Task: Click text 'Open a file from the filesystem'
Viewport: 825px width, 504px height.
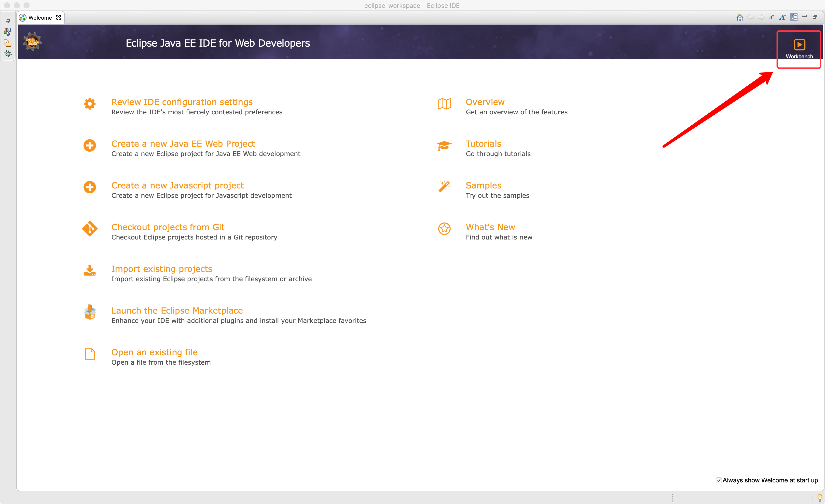Action: (x=161, y=362)
